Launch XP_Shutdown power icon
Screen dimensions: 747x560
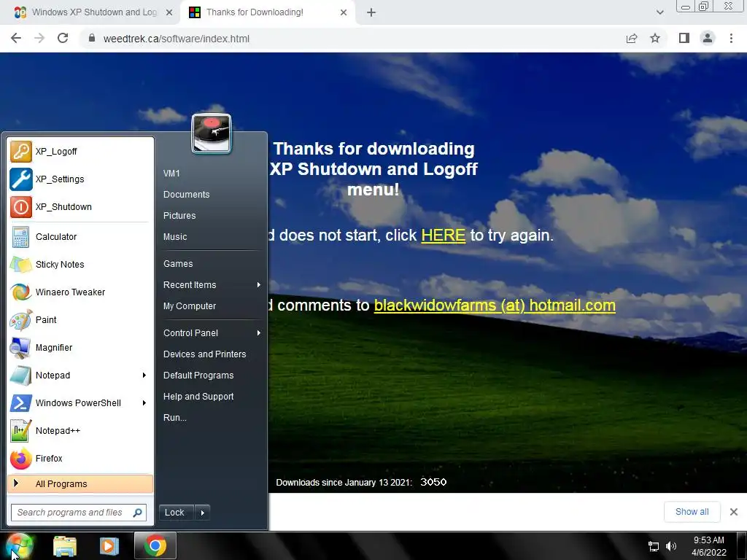point(21,206)
